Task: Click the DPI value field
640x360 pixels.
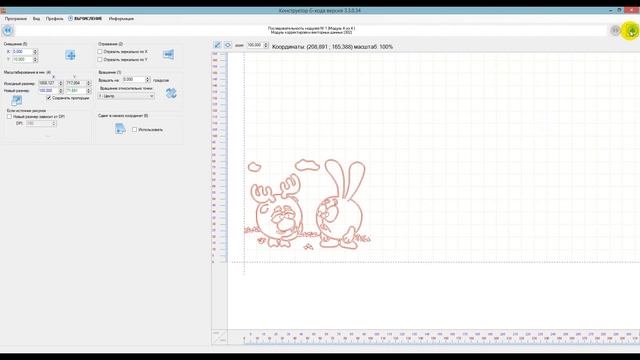Action: [x=39, y=123]
